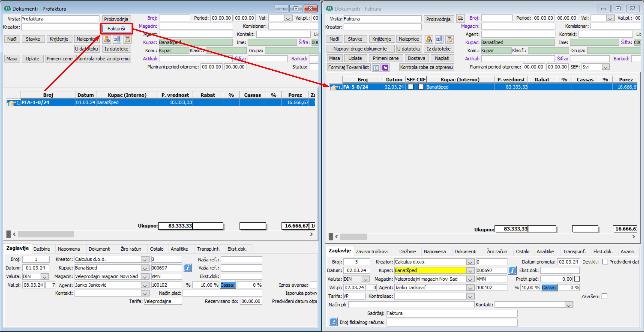
Task: Open Valuta DIN dropdown in Profaktura
Action: click(45, 276)
